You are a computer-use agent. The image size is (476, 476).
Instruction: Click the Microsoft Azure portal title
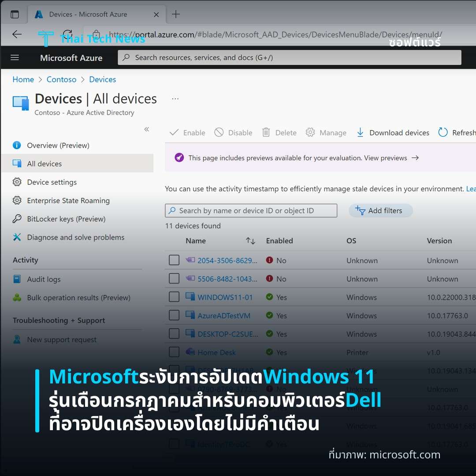(x=71, y=58)
